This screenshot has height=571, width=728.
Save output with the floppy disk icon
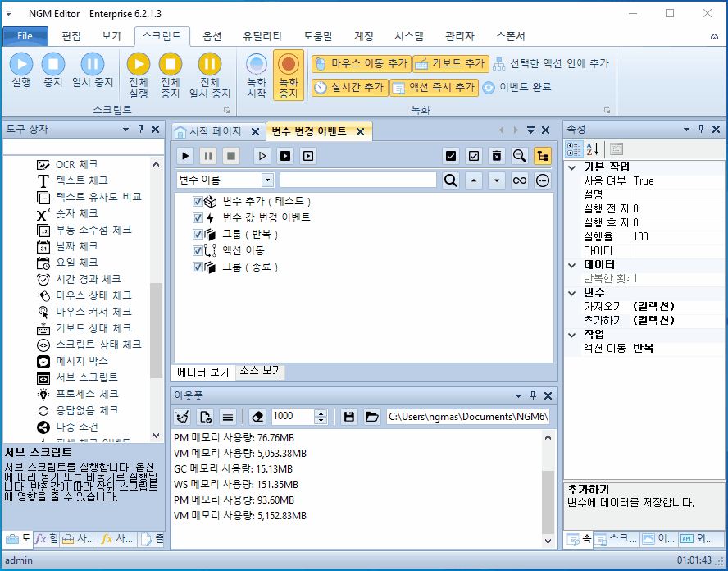(349, 417)
